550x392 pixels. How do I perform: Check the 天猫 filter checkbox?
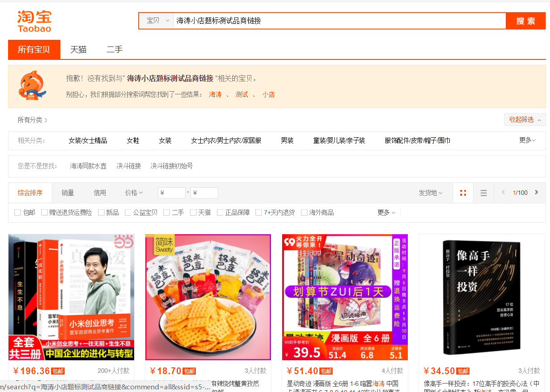(x=193, y=212)
